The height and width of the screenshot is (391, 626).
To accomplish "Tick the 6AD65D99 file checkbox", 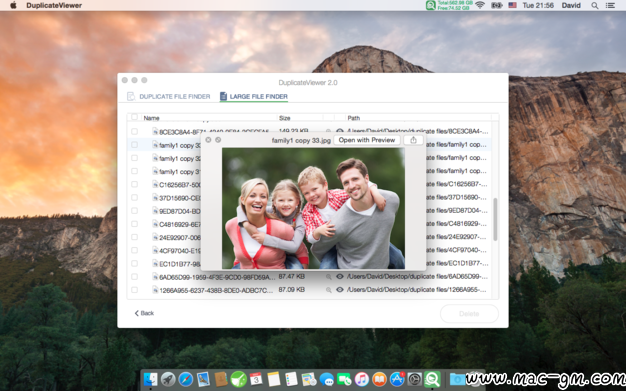I will tap(135, 276).
